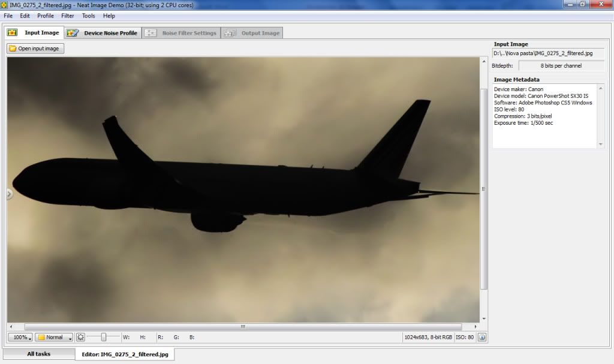This screenshot has height=364, width=614.
Task: Click the 8 bits per channel field
Action: point(561,66)
